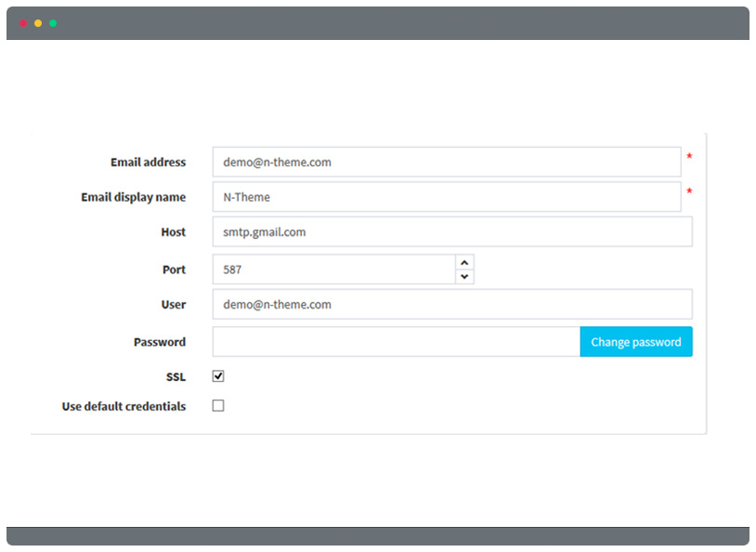Viewport: 756px width, 552px height.
Task: Select the Email display name field
Action: [x=447, y=197]
